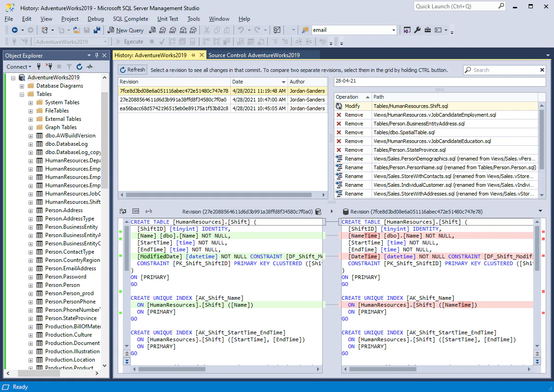Sort changes by the Operation column header
This screenshot has width=554, height=392.
coord(353,97)
